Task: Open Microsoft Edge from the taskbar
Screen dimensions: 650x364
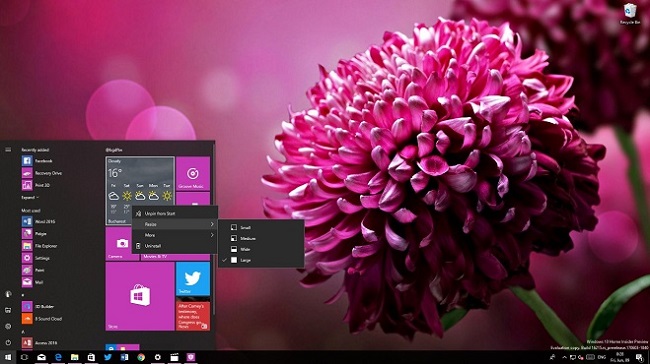Action: coord(58,357)
